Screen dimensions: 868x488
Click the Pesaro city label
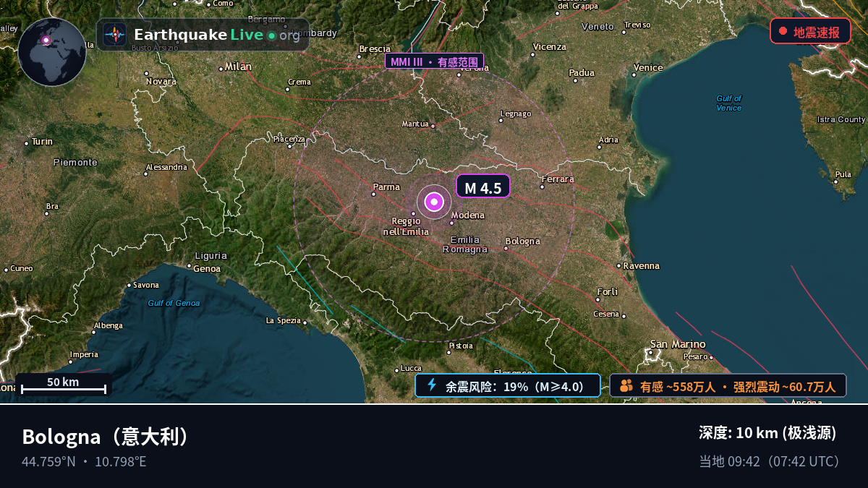click(x=696, y=356)
